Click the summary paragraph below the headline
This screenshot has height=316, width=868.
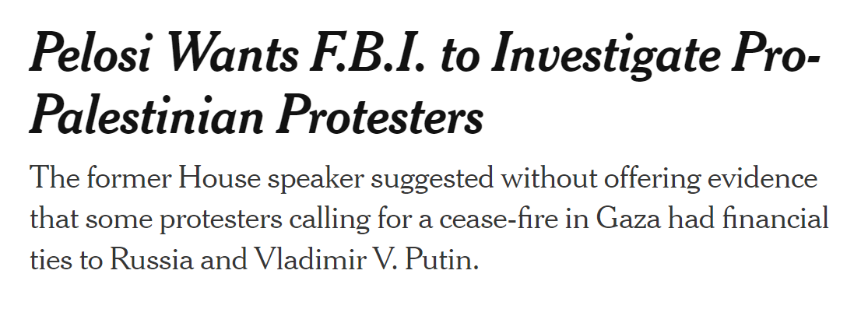[429, 219]
